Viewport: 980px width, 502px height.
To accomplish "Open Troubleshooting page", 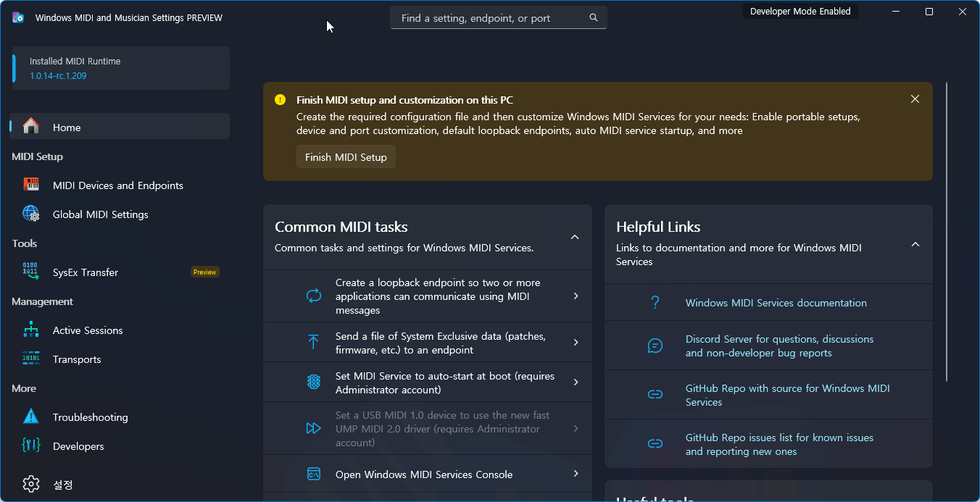I will pyautogui.click(x=120, y=417).
